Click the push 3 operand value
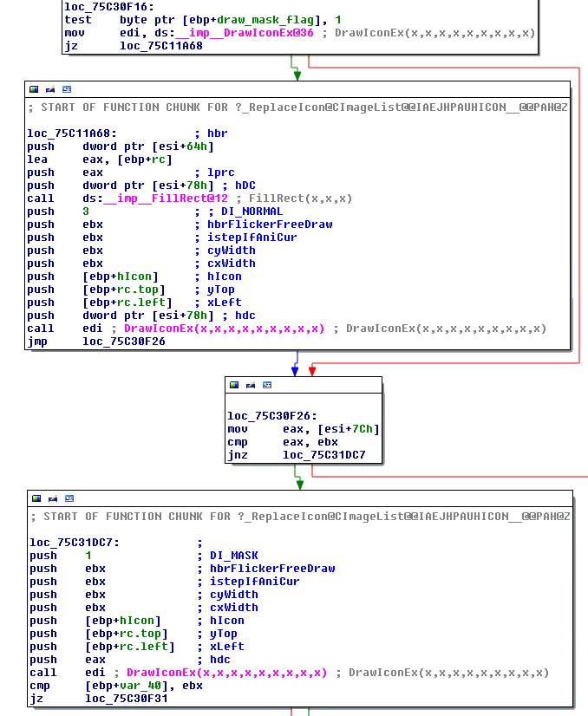The height and width of the screenshot is (716, 588). click(86, 212)
